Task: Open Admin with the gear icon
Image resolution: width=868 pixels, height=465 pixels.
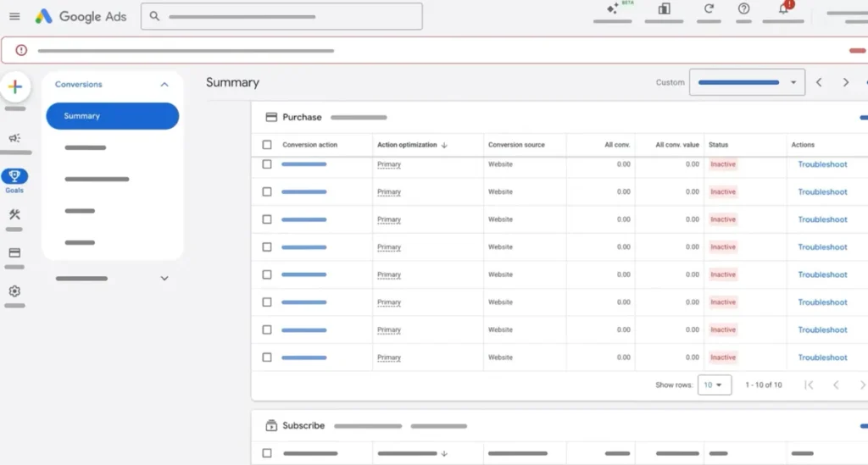Action: (x=14, y=291)
